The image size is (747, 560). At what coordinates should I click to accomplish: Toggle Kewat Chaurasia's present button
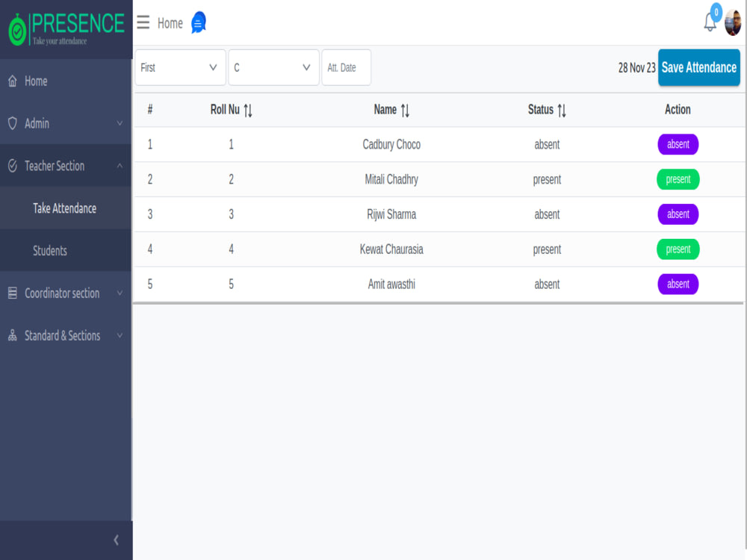(x=678, y=249)
